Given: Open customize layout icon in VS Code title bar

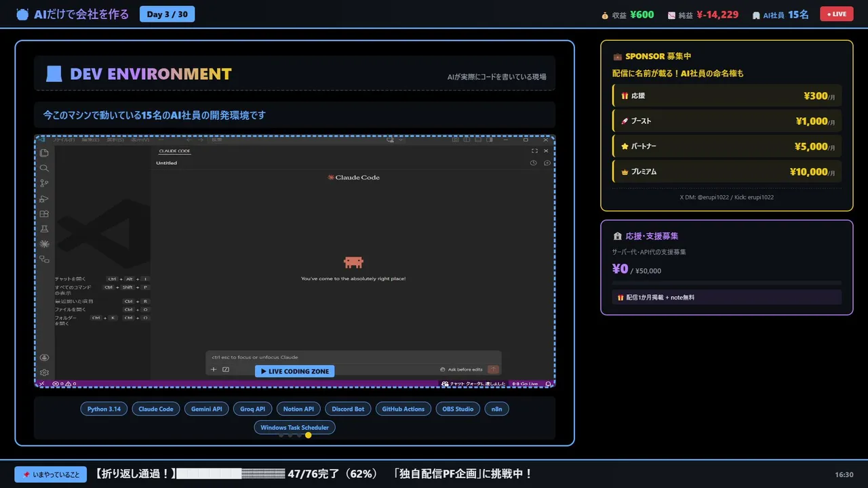Looking at the screenshot, I should pyautogui.click(x=456, y=140).
